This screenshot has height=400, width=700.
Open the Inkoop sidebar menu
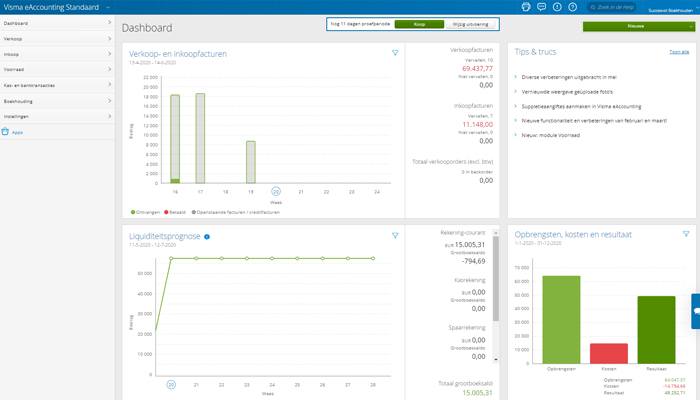[57, 54]
